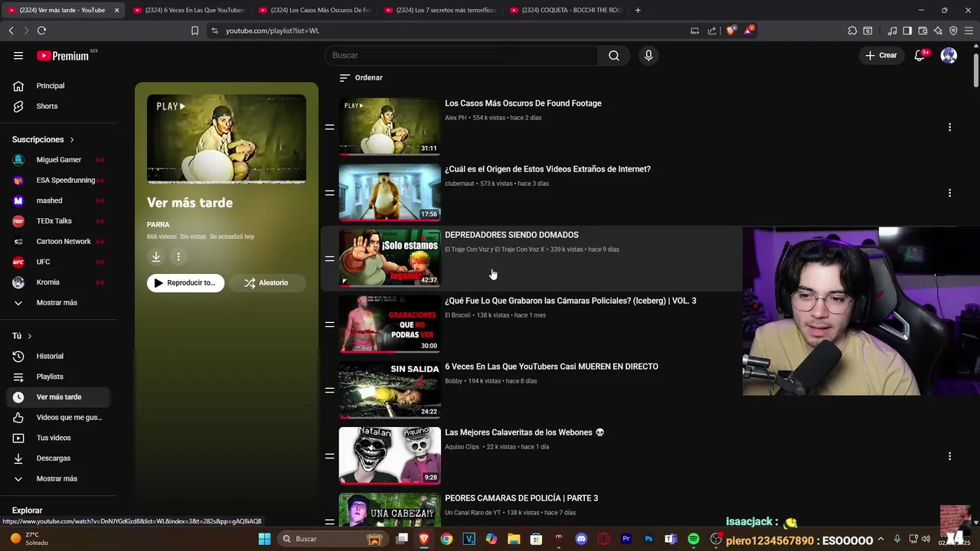The width and height of the screenshot is (980, 551).
Task: Click the Aleatorio shuffle button
Action: [266, 282]
